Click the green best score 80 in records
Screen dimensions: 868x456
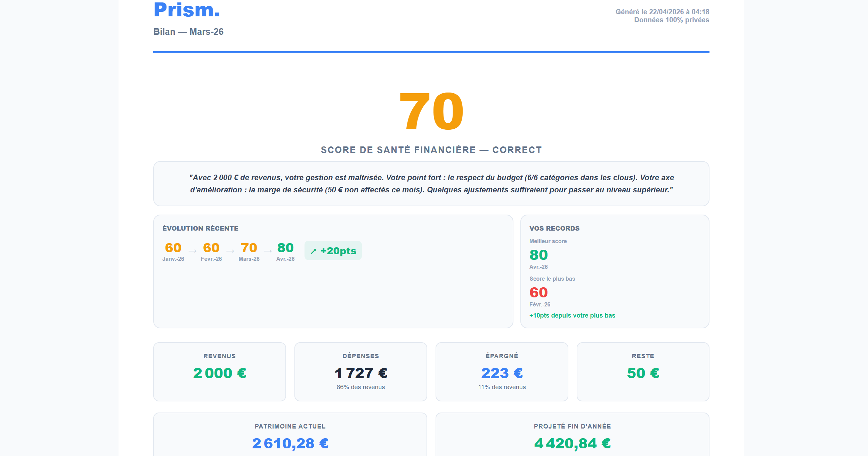[538, 255]
